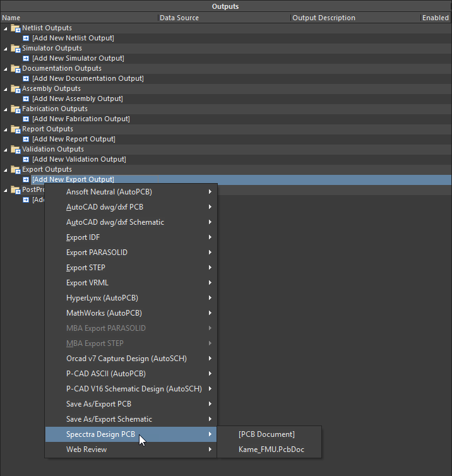Collapse the Export Outputs category
This screenshot has height=476, width=452.
click(x=6, y=170)
